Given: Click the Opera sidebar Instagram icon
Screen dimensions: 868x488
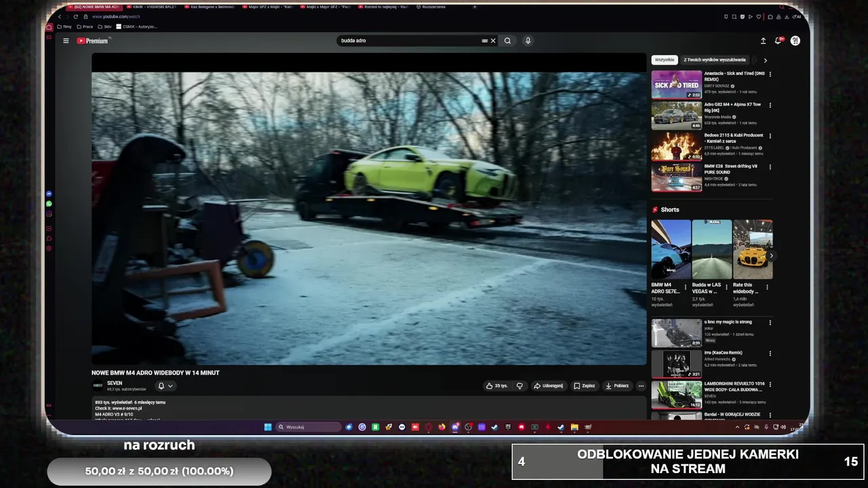Looking at the screenshot, I should tap(49, 214).
